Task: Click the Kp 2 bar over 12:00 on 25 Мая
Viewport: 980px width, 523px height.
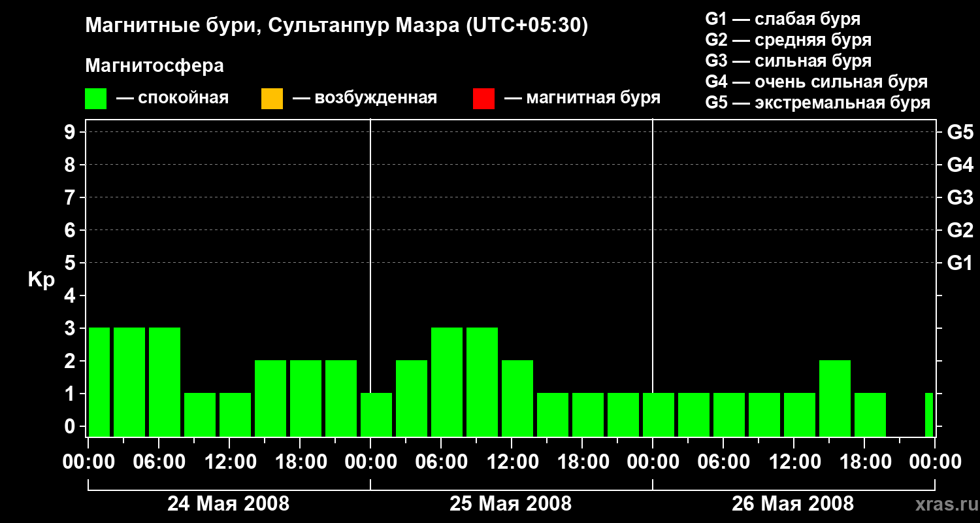Action: pyautogui.click(x=517, y=398)
